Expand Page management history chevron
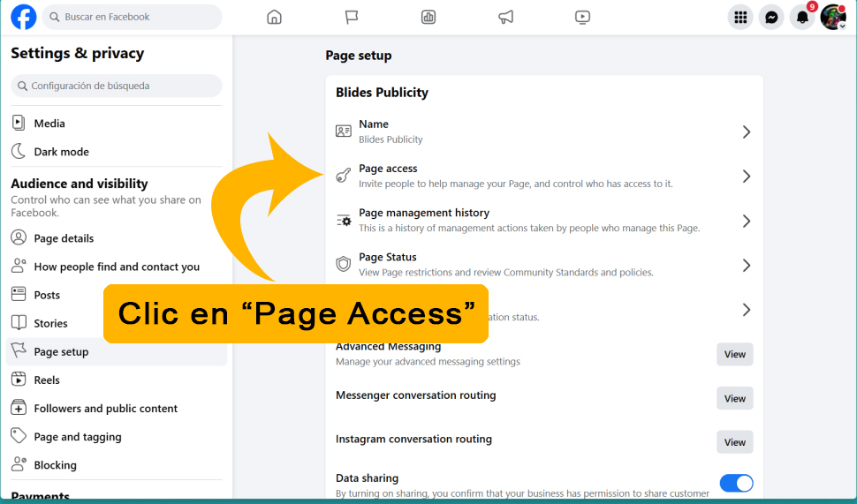The width and height of the screenshot is (857, 504). coord(746,221)
